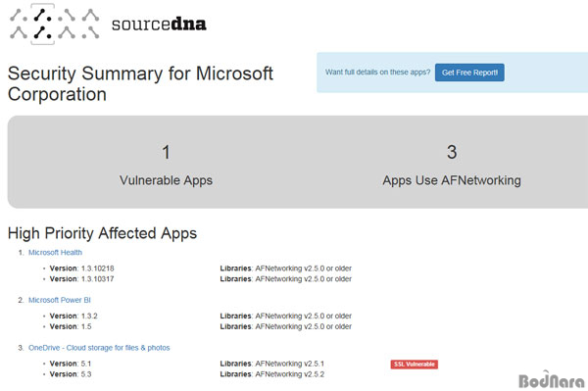Select the Microsoft Health version 1.3.10317 entry
This screenshot has width=588, height=391.
click(81, 279)
